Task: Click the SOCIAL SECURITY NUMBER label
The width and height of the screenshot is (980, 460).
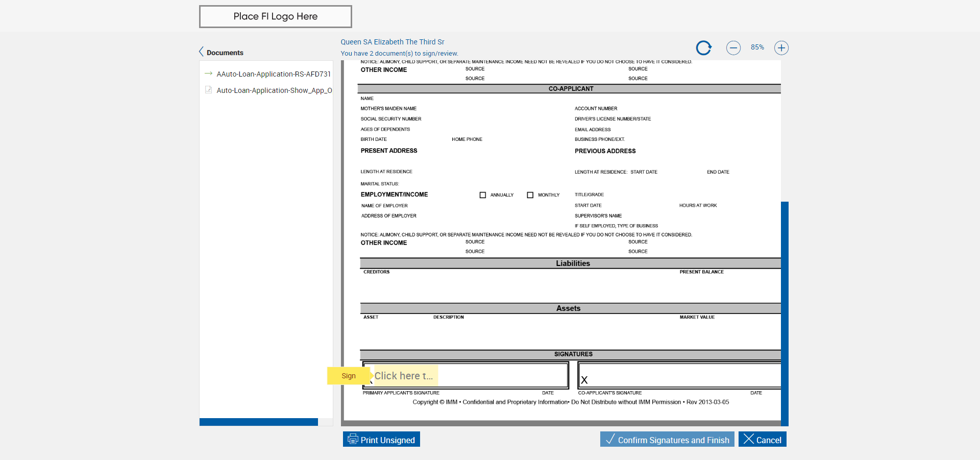Action: pos(391,119)
